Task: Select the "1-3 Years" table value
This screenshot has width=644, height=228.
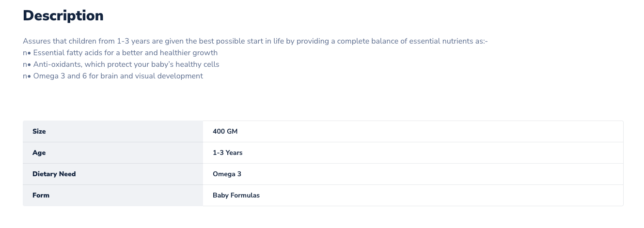Action: (228, 153)
